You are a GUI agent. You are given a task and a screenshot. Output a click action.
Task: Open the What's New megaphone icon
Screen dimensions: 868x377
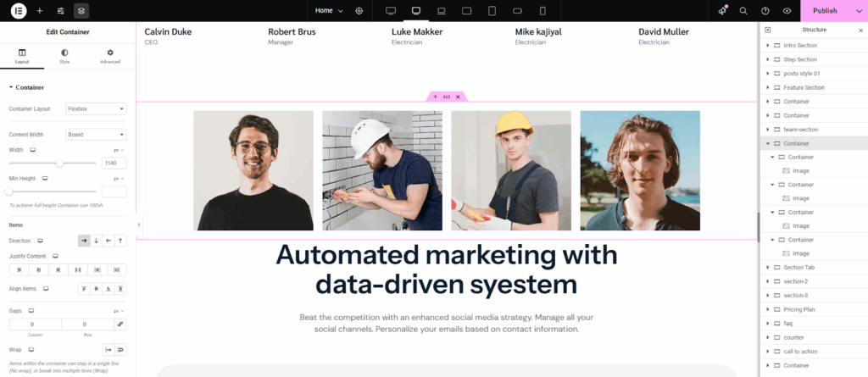click(x=722, y=10)
